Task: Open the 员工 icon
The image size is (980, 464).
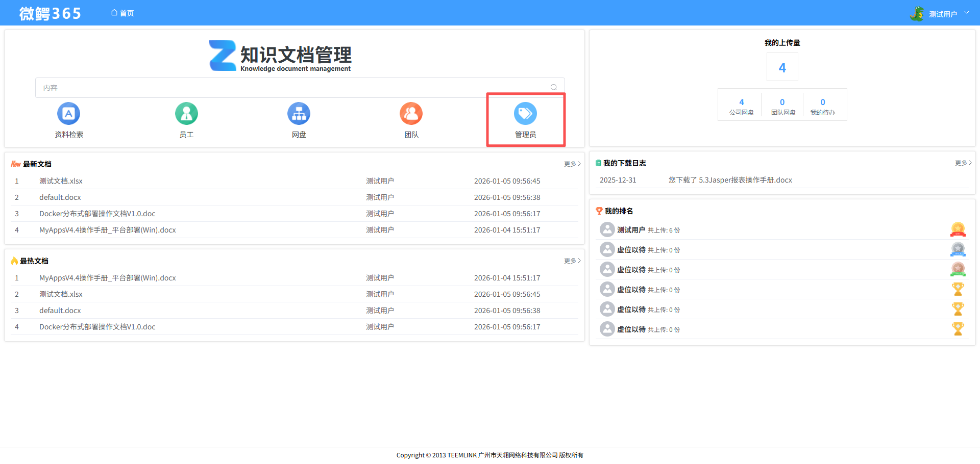Action: point(186,114)
